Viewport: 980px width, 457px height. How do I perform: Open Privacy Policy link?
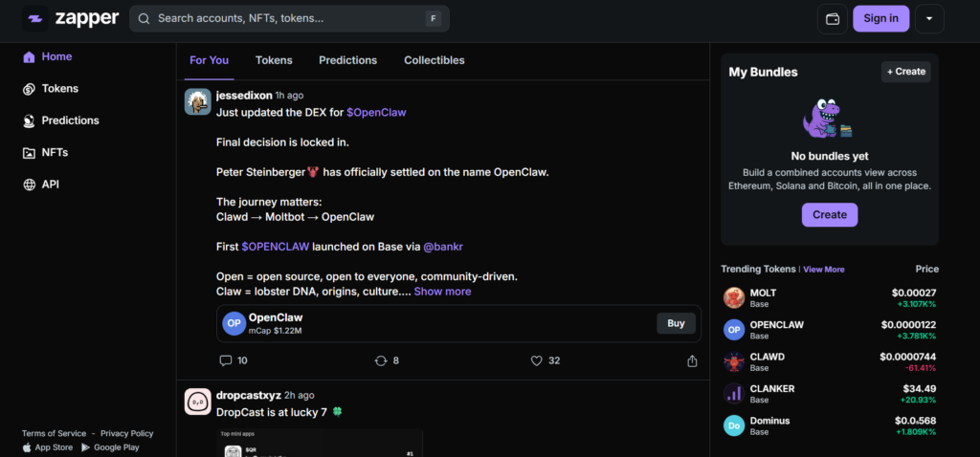point(127,433)
